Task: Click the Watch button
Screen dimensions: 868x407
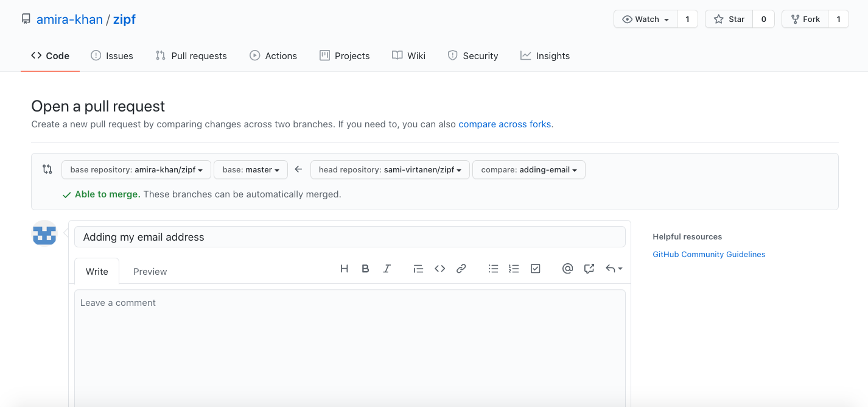Action: 645,19
